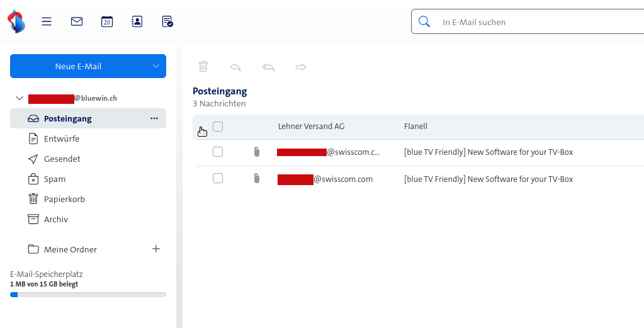Collapse the bluewin.ch account tree
644x328 pixels.
[19, 98]
